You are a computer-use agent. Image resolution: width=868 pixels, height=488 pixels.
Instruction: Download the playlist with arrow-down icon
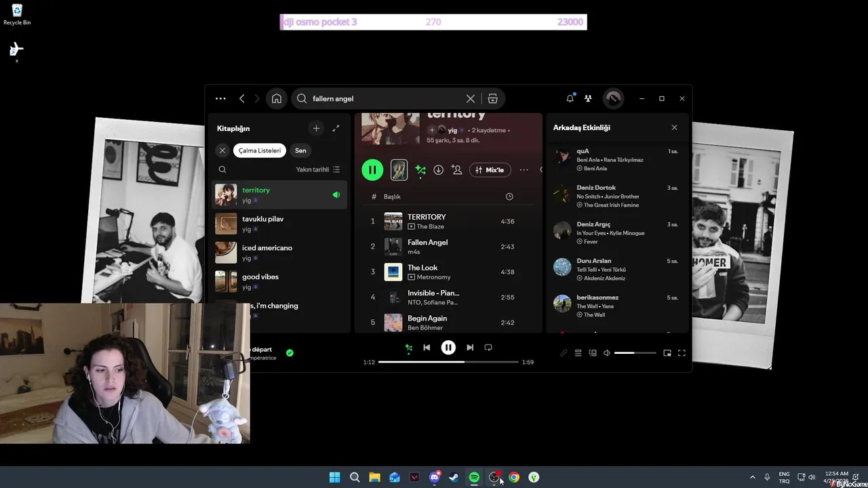[x=439, y=170]
